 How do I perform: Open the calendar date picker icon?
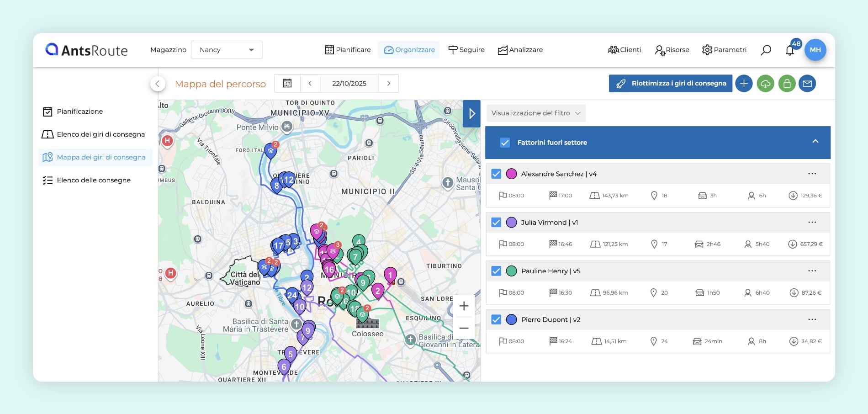(x=287, y=83)
